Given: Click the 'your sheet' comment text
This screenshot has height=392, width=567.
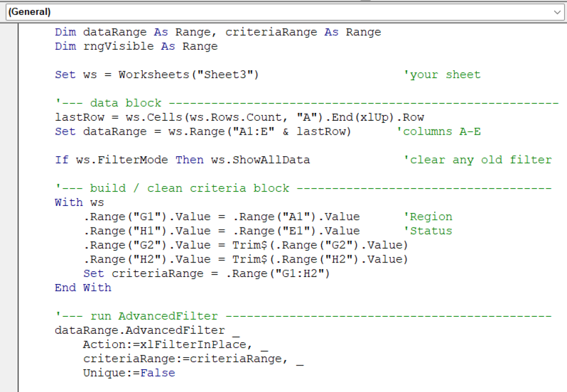Looking at the screenshot, I should [x=442, y=74].
